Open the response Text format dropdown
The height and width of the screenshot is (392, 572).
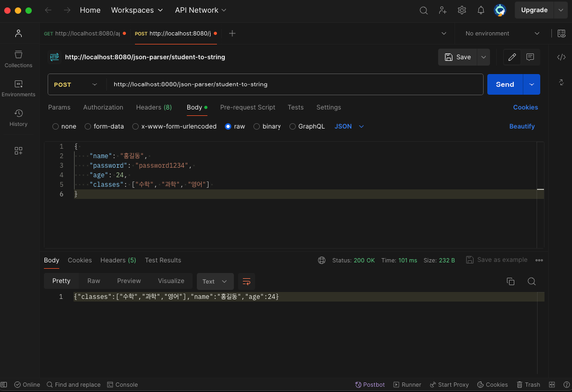[215, 281]
